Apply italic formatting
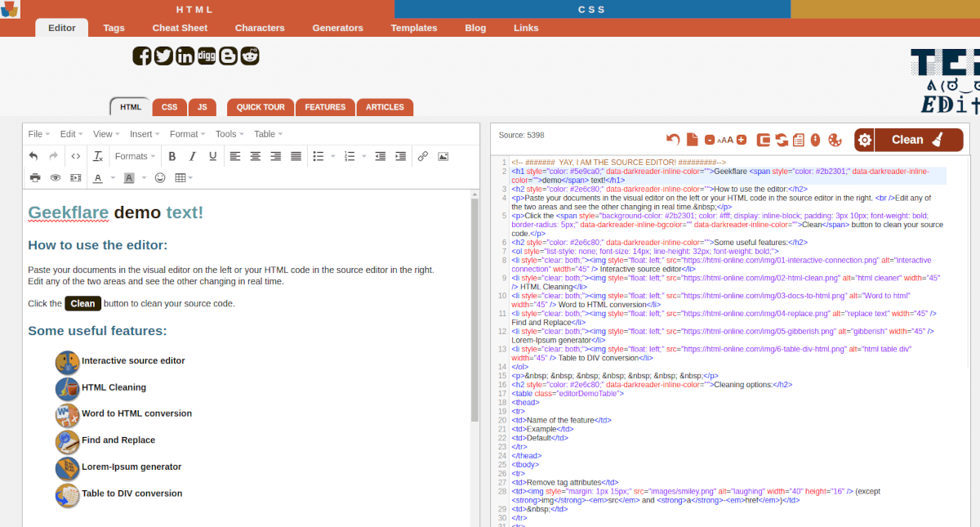 point(192,156)
